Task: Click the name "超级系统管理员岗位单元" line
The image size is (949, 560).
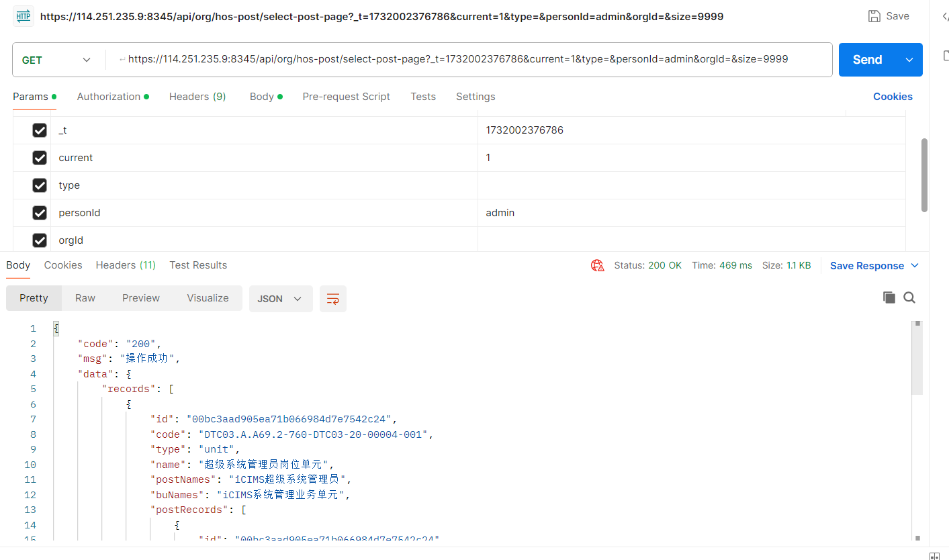Action: pos(242,465)
